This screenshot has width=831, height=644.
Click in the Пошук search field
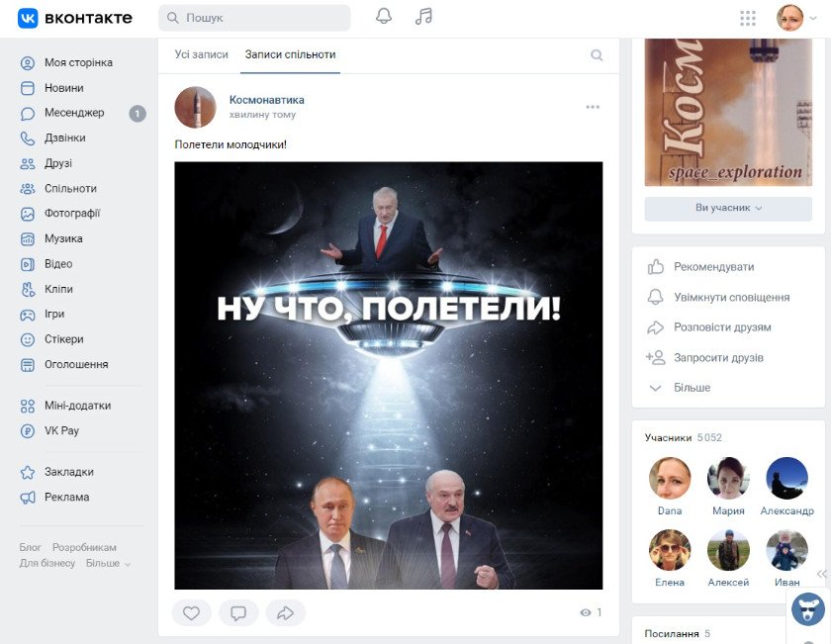point(254,18)
